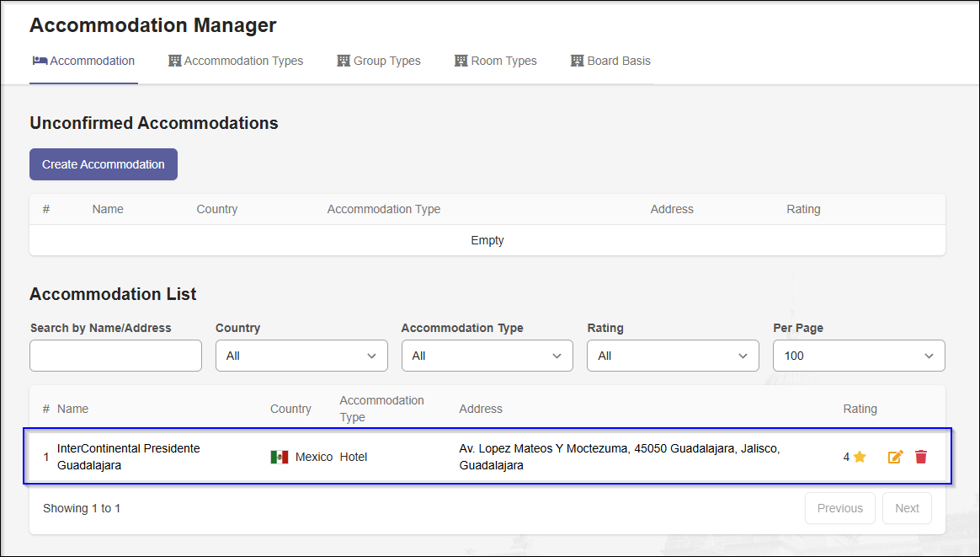Viewport: 980px width, 557px height.
Task: Open the Board Basis tab
Action: point(619,61)
